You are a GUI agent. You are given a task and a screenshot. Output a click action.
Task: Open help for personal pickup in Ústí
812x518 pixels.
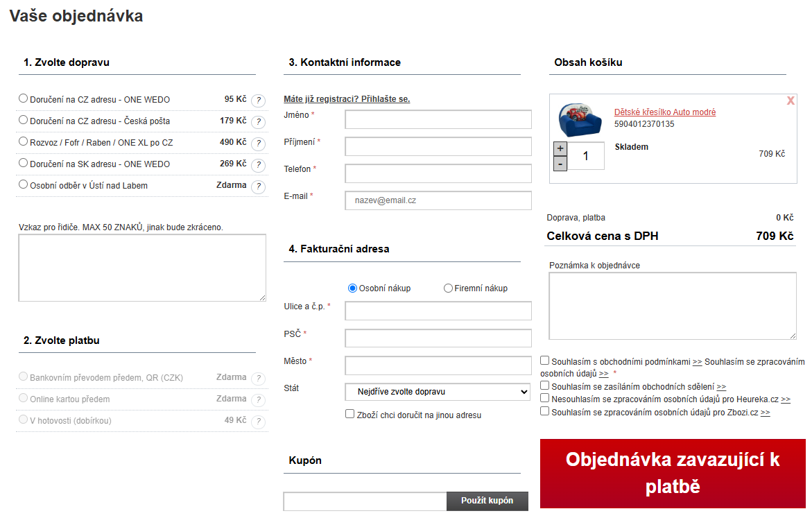point(258,187)
